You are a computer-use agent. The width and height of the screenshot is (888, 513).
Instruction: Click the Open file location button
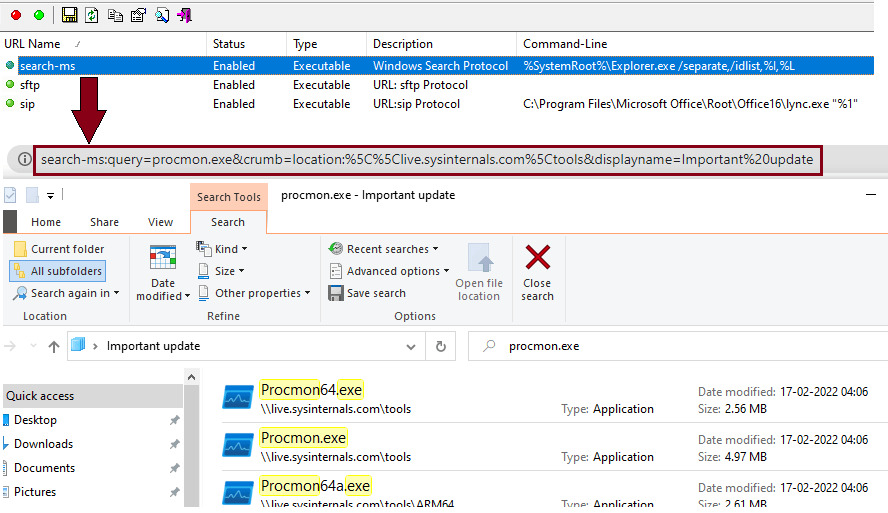pos(479,272)
